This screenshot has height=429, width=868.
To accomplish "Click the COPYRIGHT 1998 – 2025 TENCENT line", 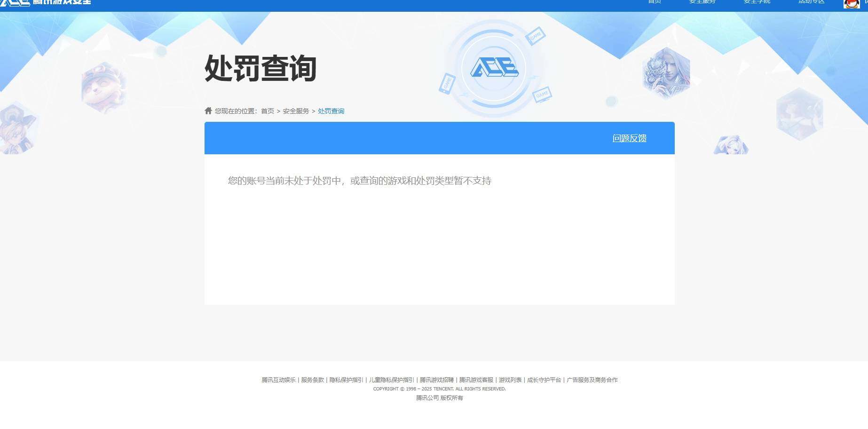I will (x=440, y=389).
